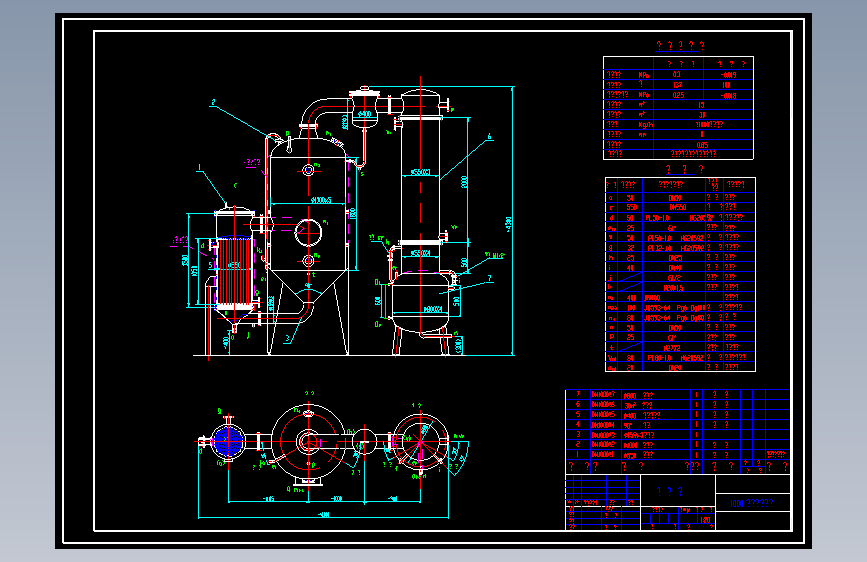This screenshot has height=562, width=867.
Task: Select the φ1000x5 diameter dimension on the evaporator
Action: (x=321, y=200)
